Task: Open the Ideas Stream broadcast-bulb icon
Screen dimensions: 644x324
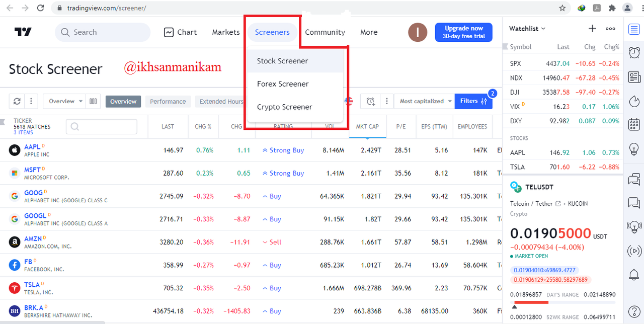Action: 634,227
